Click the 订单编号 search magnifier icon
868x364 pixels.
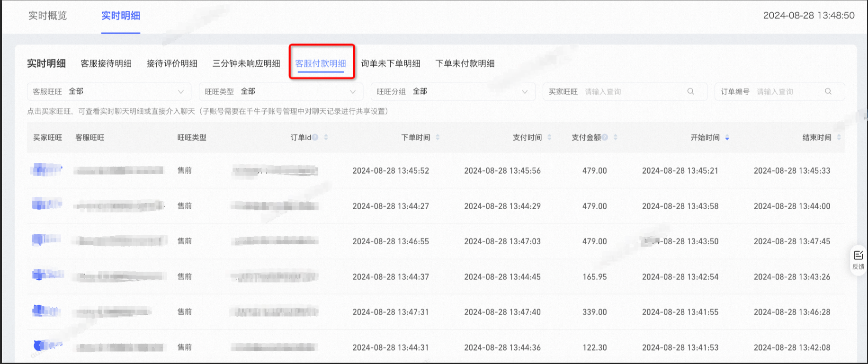coord(828,91)
